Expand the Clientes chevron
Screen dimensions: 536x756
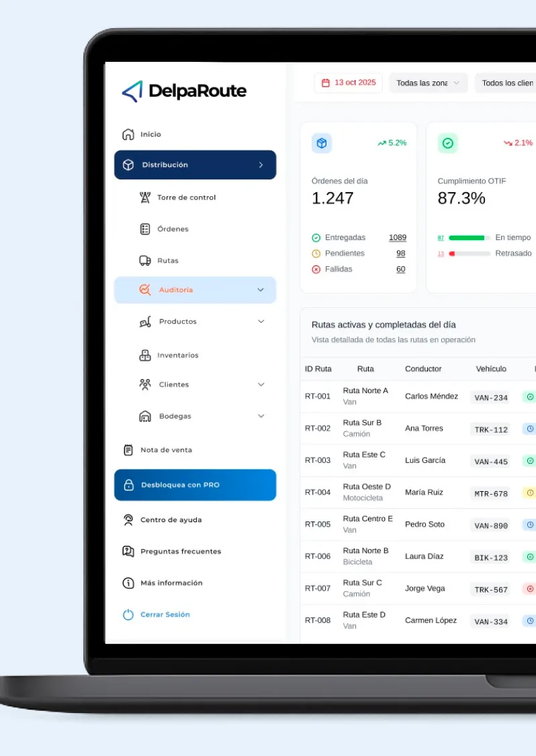[261, 384]
